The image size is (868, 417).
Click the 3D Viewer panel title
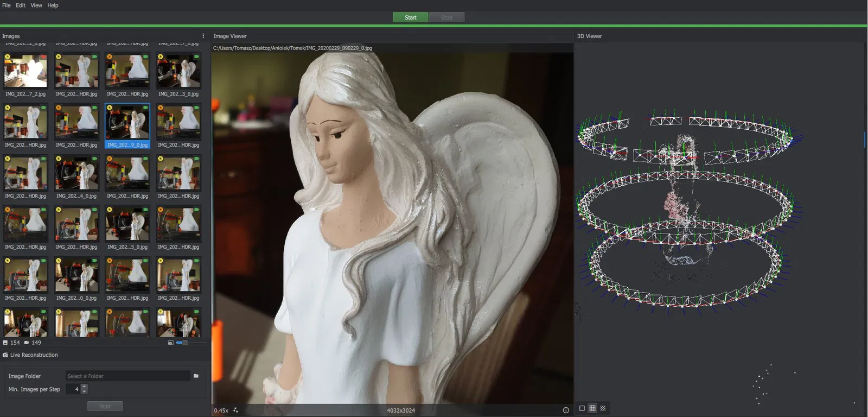[x=590, y=36]
